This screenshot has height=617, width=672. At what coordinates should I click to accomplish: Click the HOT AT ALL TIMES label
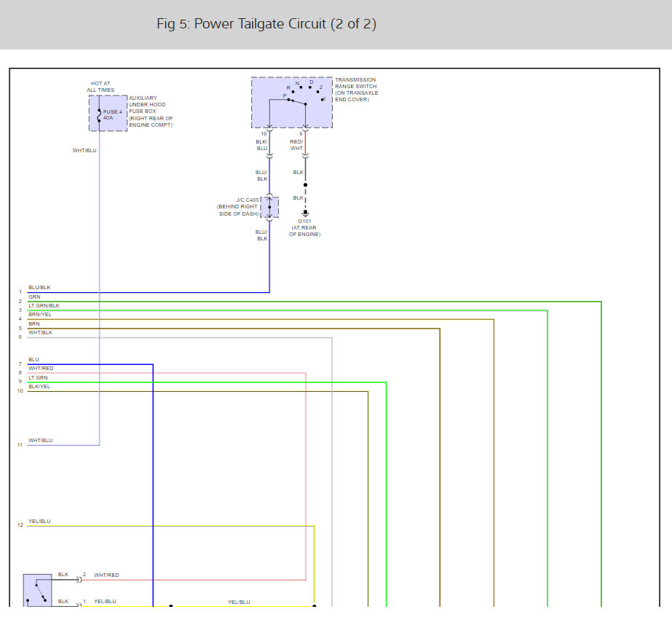pos(100,87)
